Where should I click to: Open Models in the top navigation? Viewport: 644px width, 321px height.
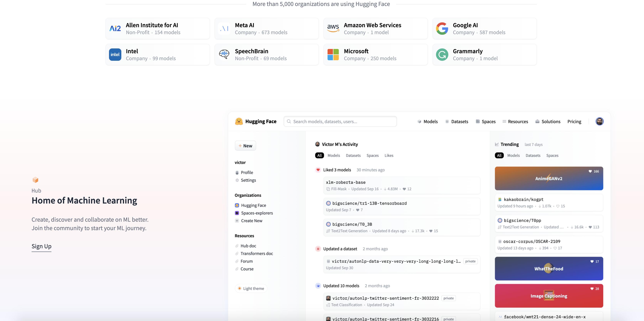tap(428, 122)
